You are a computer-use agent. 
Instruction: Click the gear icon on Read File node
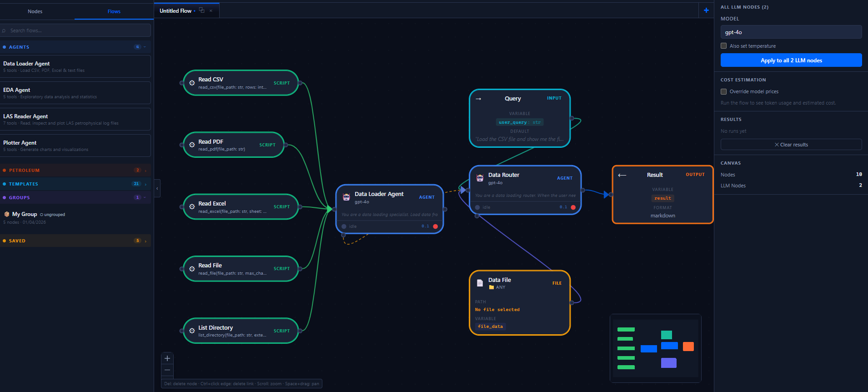pyautogui.click(x=192, y=269)
